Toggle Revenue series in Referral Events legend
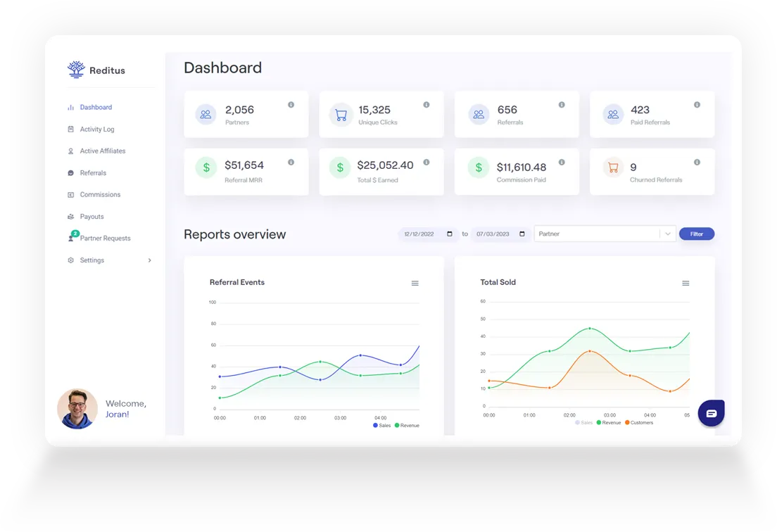The height and width of the screenshot is (532, 777). [407, 426]
